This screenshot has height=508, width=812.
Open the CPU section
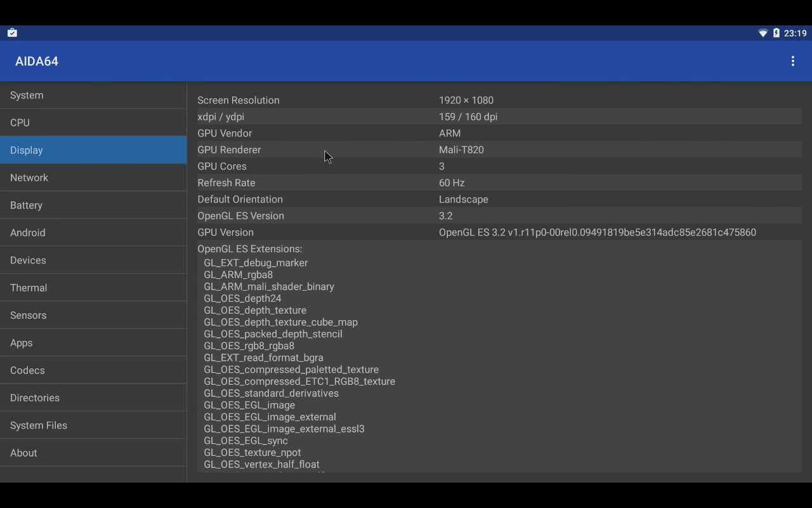(x=93, y=123)
